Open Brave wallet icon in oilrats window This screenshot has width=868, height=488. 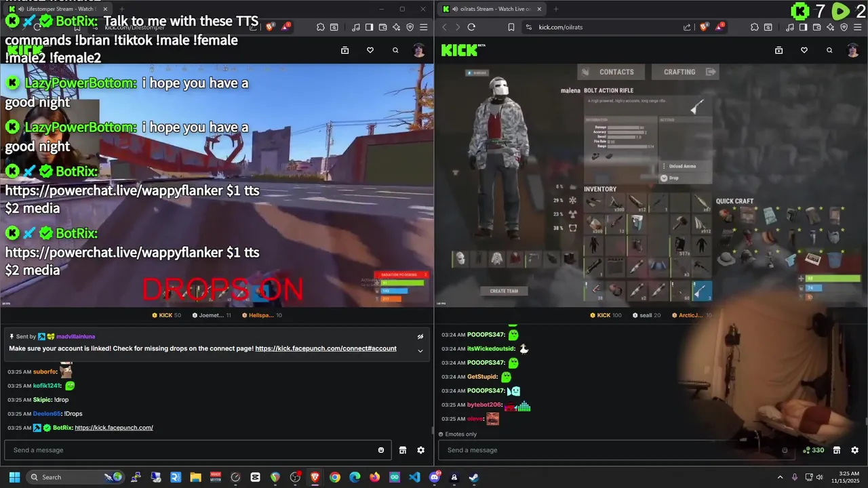click(816, 27)
